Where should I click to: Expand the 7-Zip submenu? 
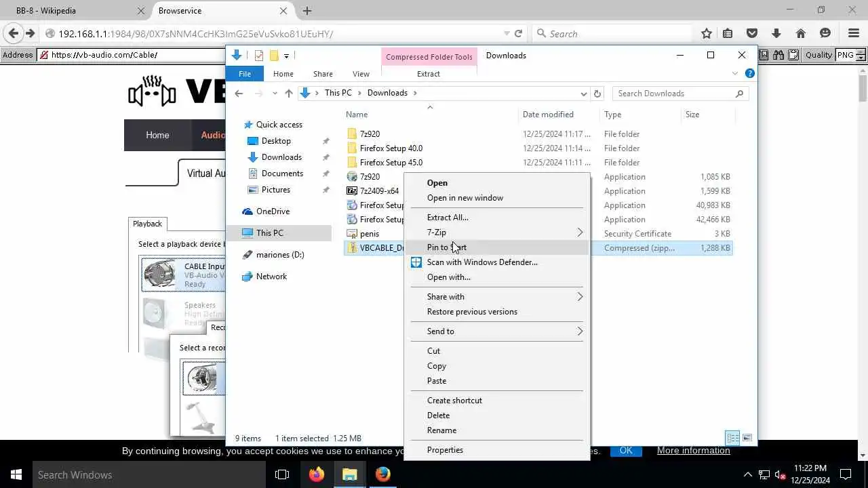498,232
